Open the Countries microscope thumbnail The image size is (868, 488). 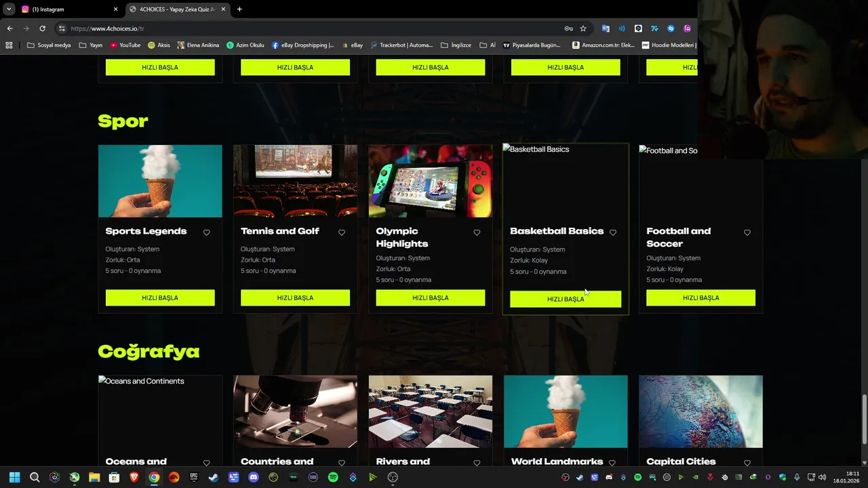point(295,411)
